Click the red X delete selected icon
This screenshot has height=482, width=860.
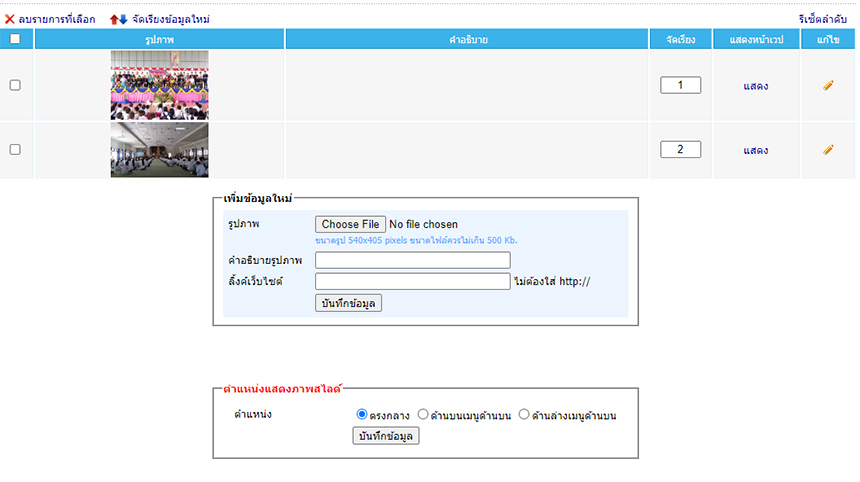coord(9,19)
